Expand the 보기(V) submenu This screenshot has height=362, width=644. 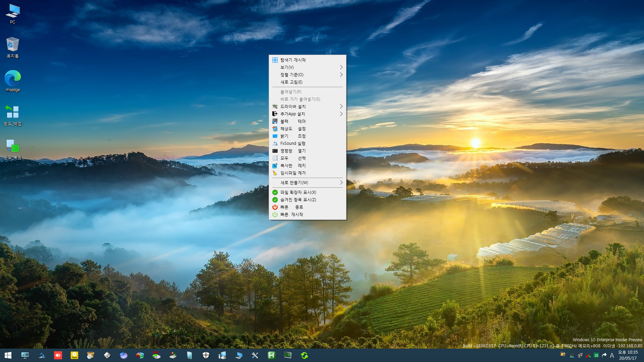coord(308,67)
